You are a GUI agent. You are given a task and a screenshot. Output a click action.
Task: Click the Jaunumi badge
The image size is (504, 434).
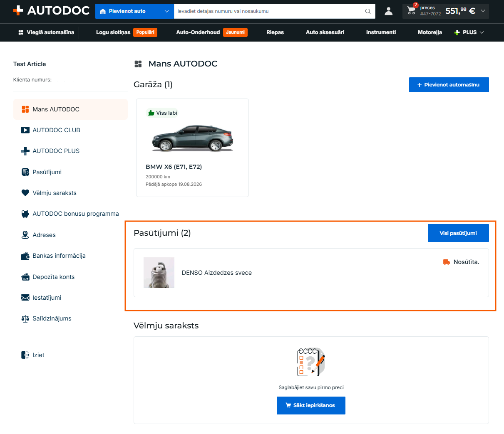coord(235,32)
